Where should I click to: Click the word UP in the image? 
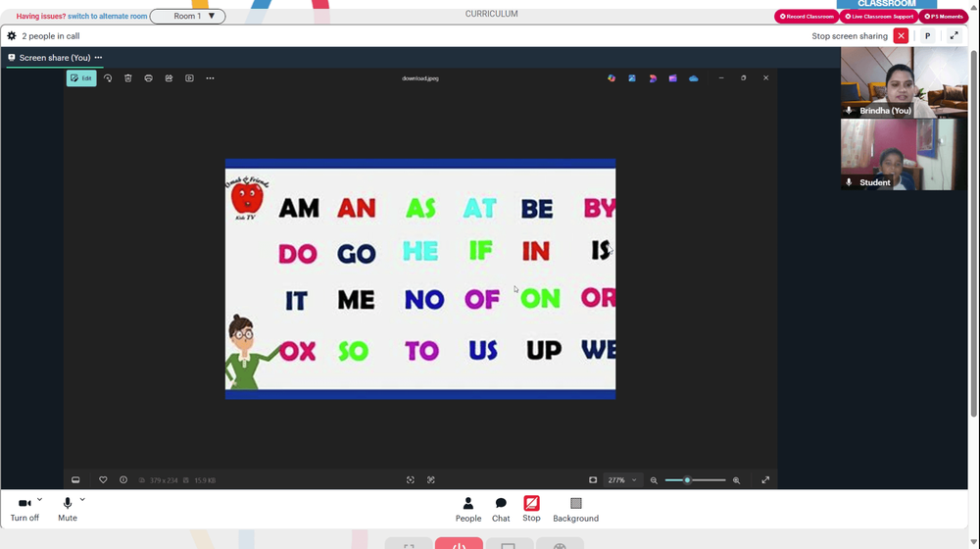pos(544,350)
